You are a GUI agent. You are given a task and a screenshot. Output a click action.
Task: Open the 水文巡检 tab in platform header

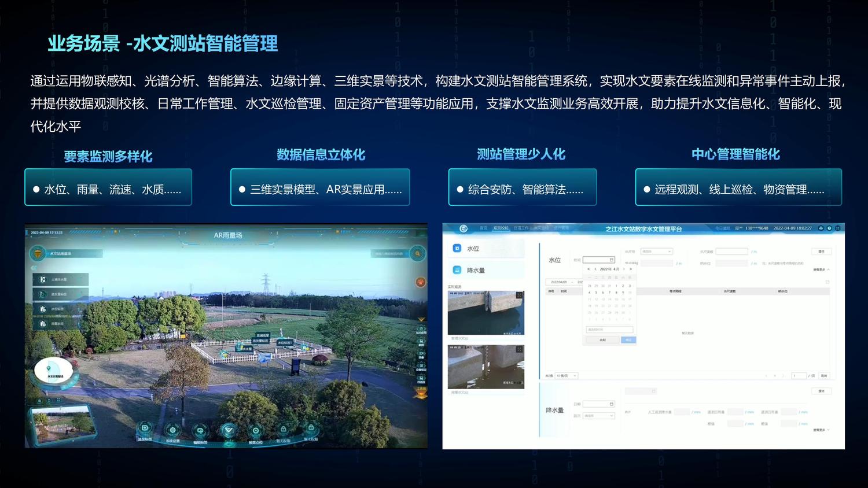(x=540, y=228)
